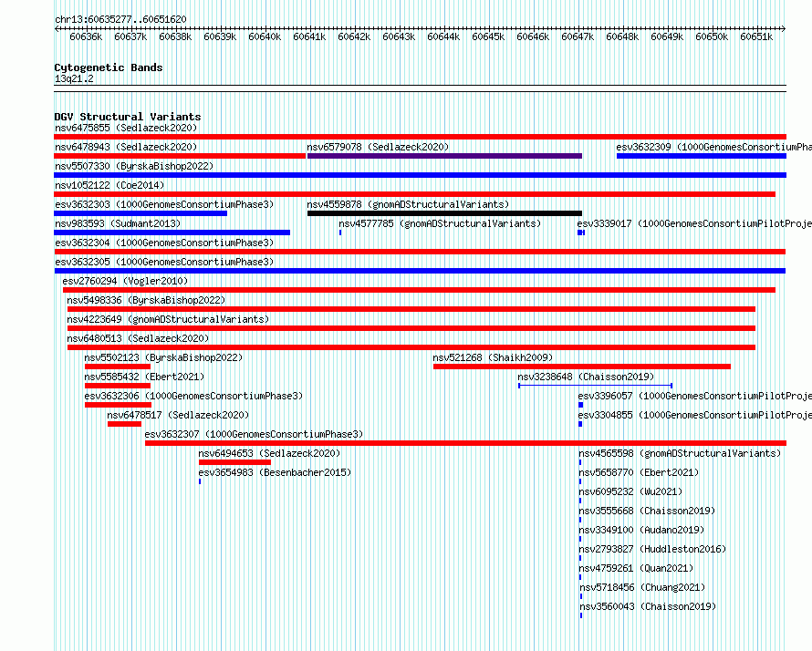Viewport: 812px width, 651px height.
Task: Click the nsv5507330 (ByrskaBishop2022) label
Action: (134, 166)
